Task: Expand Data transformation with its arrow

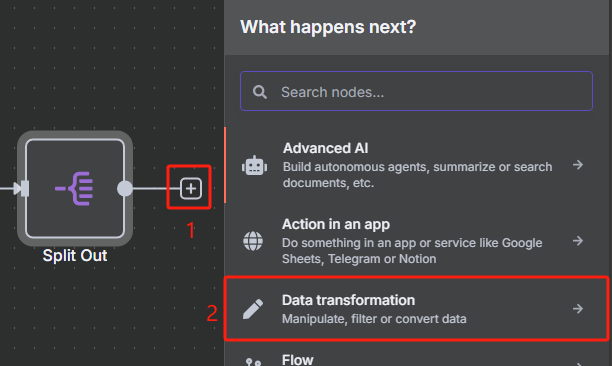Action: [578, 309]
